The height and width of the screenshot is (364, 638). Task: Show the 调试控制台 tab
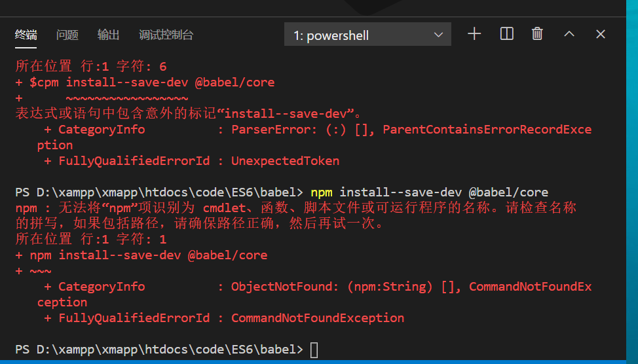(166, 35)
